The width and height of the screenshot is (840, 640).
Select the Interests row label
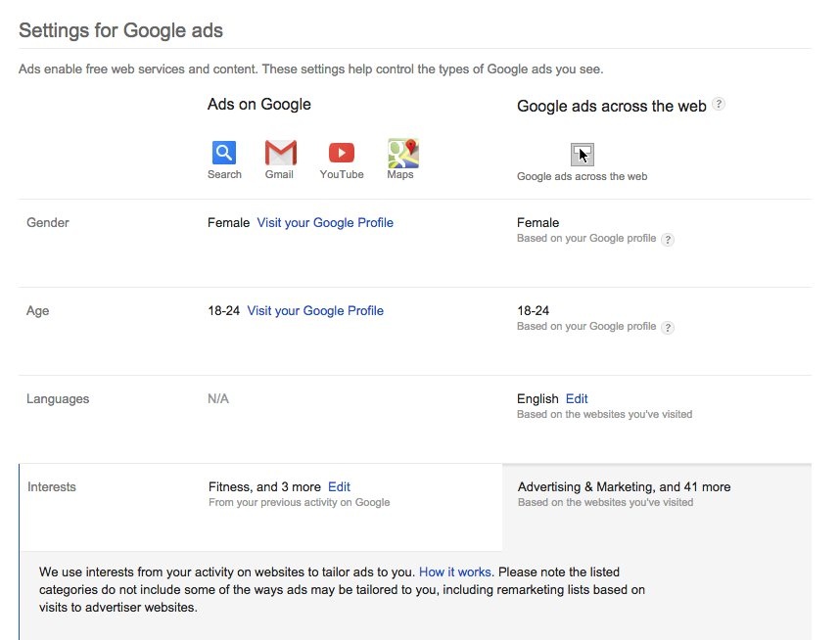click(52, 486)
